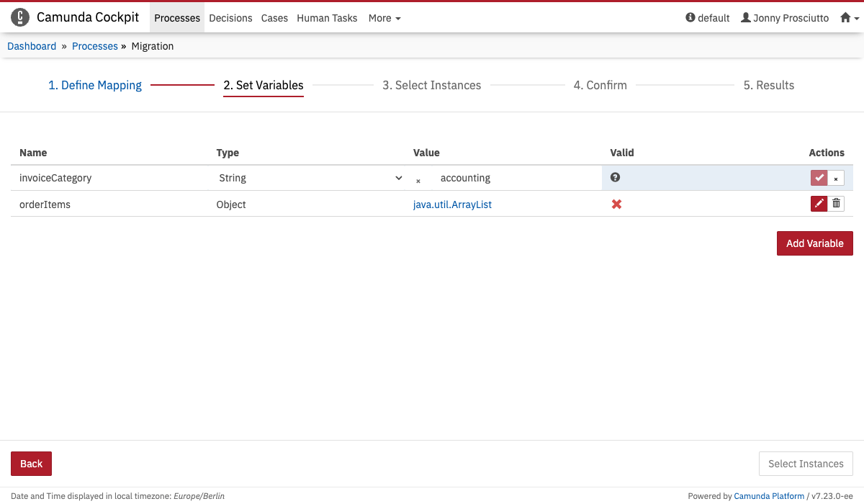Cancel invoiceCategory edit with x button
Viewport: 864px width, 504px height.
pyautogui.click(x=836, y=178)
